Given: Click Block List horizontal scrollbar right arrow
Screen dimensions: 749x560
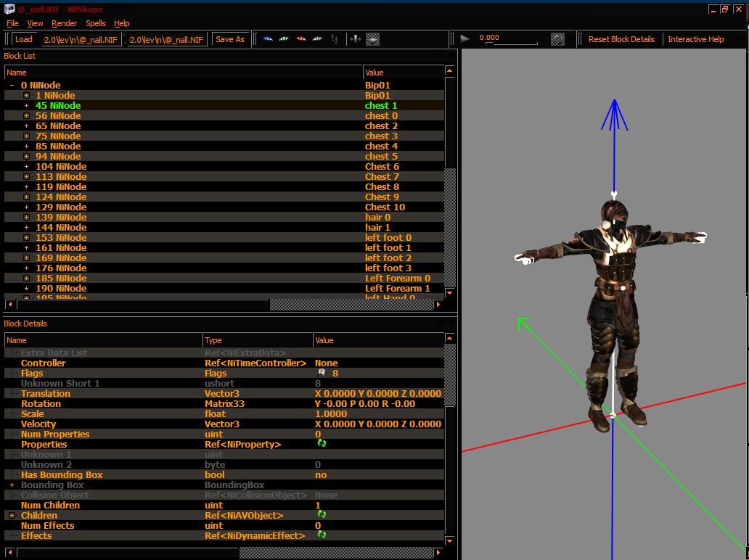Looking at the screenshot, I should tap(438, 304).
